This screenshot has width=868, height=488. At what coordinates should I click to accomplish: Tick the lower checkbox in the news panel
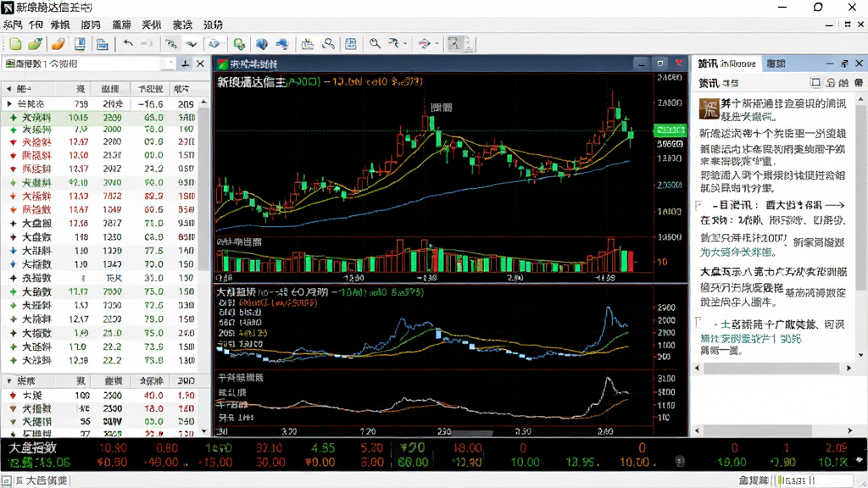pos(698,321)
